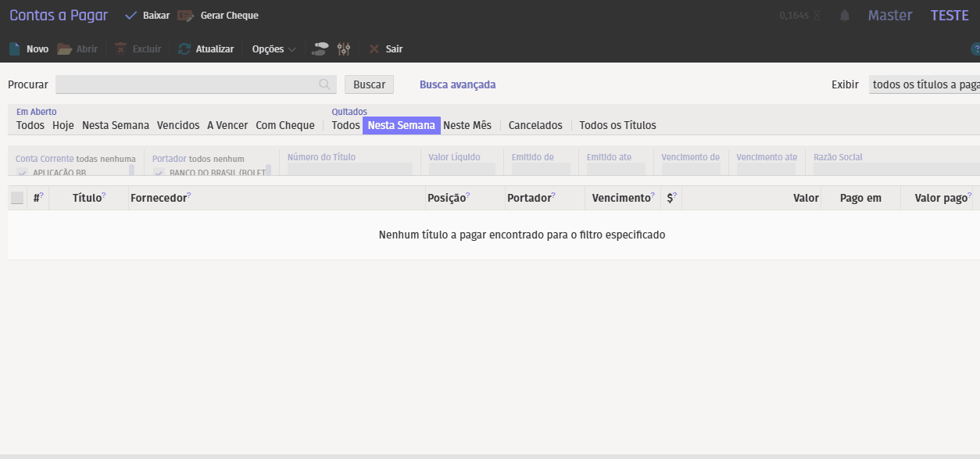Click the magnifier icon in search field
The width and height of the screenshot is (980, 459).
click(324, 84)
